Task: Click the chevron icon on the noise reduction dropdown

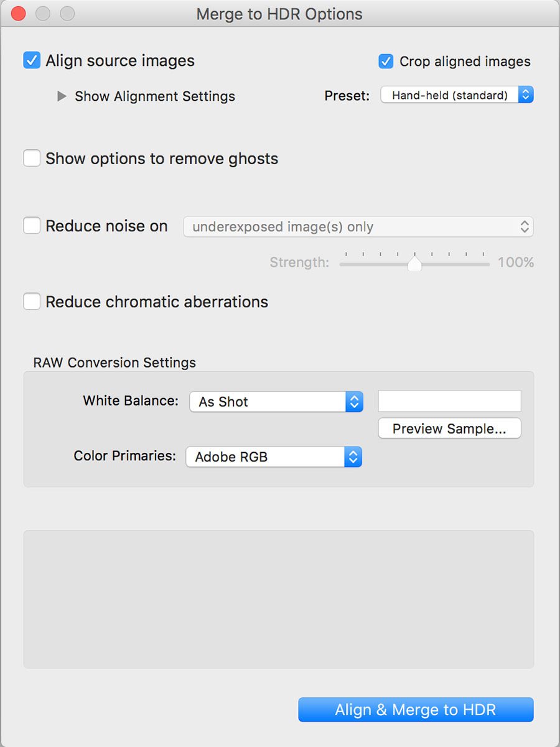Action: (526, 226)
